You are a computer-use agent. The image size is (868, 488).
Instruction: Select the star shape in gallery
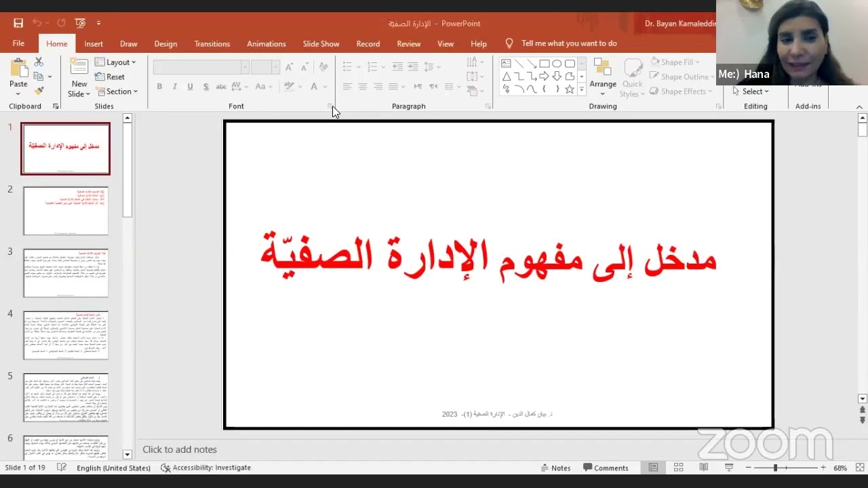(570, 89)
